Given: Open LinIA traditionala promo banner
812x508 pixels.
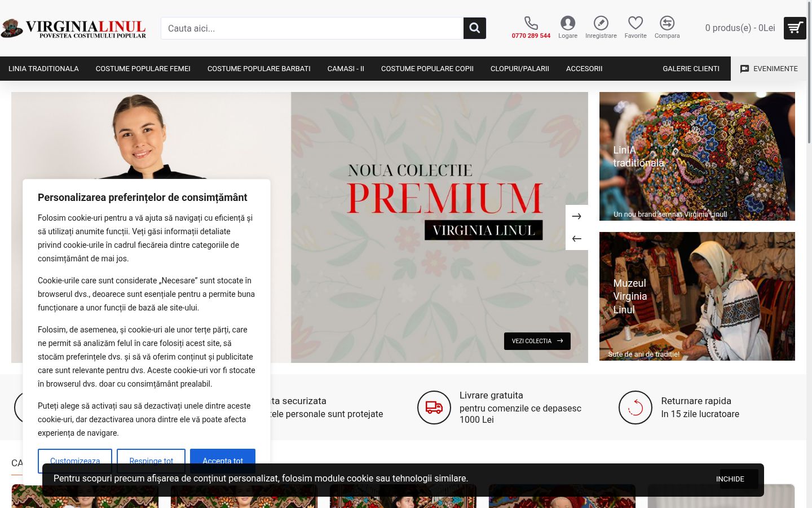Looking at the screenshot, I should coord(697,156).
